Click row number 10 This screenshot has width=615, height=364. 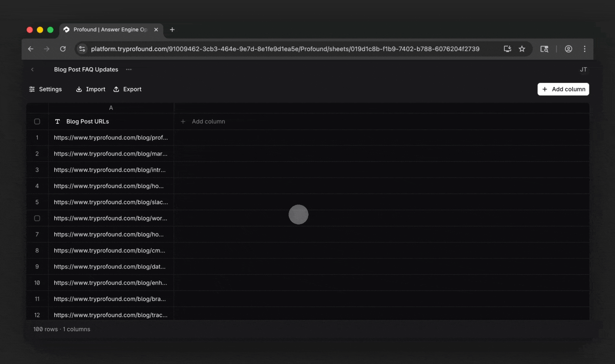[37, 283]
